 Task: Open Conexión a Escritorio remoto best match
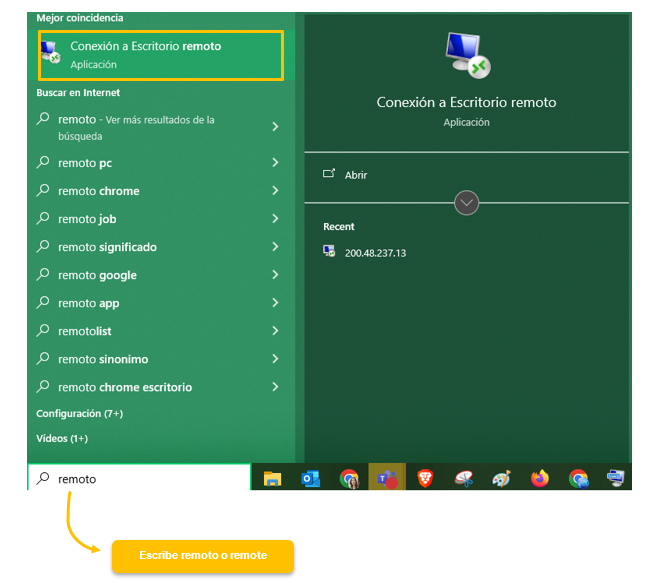pyautogui.click(x=161, y=55)
